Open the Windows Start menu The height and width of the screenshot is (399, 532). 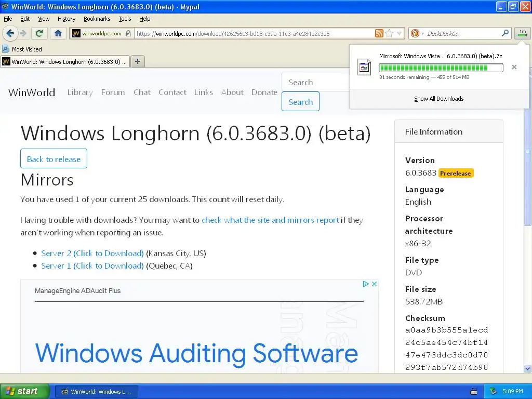(x=25, y=391)
